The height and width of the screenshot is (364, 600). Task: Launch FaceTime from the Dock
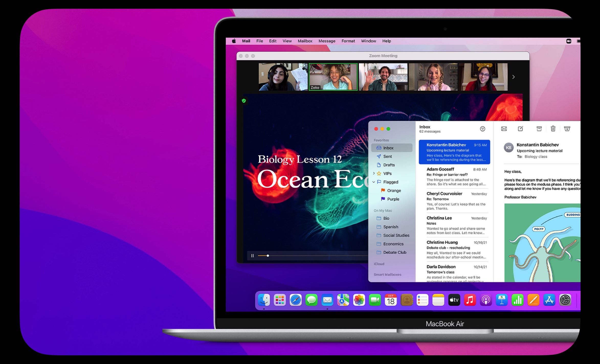(x=375, y=300)
